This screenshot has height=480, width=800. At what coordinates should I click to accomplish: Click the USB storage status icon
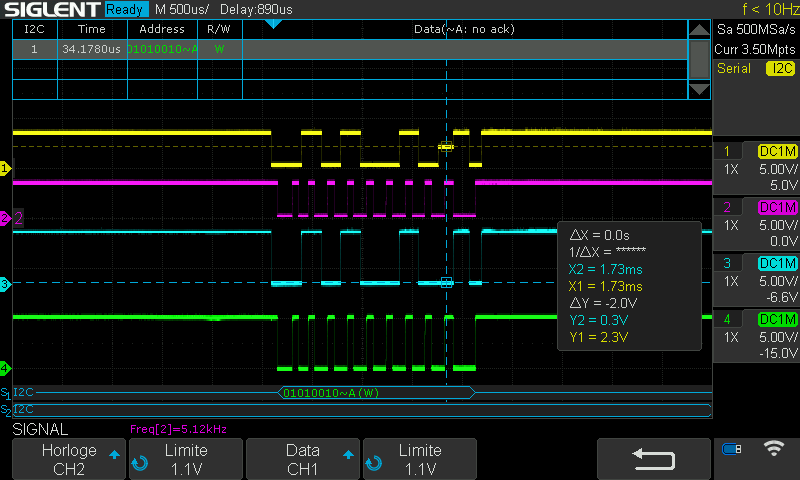pos(732,449)
